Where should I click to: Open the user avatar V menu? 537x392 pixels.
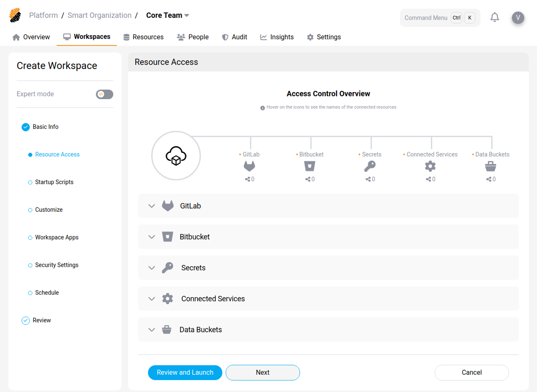click(x=518, y=17)
